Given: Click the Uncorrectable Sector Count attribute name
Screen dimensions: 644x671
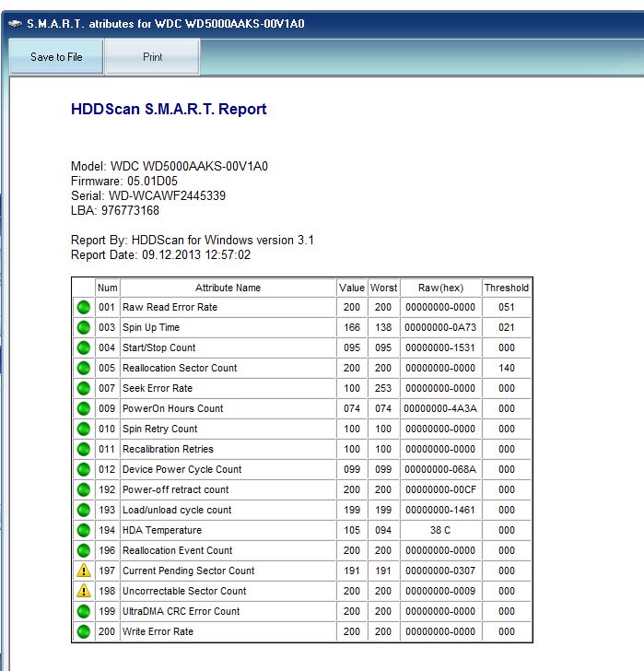Looking at the screenshot, I should click(x=184, y=591).
